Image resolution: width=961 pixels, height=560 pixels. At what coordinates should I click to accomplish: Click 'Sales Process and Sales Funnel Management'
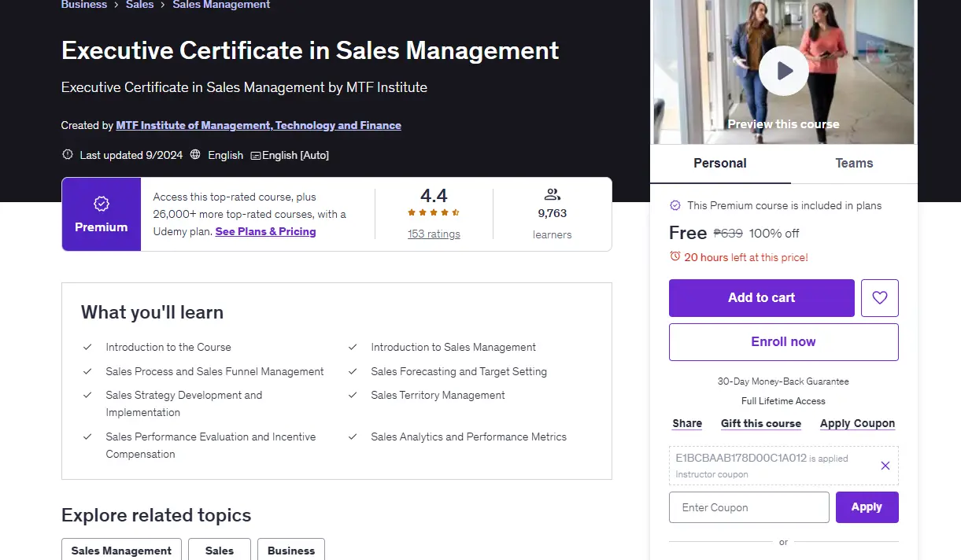click(x=215, y=371)
